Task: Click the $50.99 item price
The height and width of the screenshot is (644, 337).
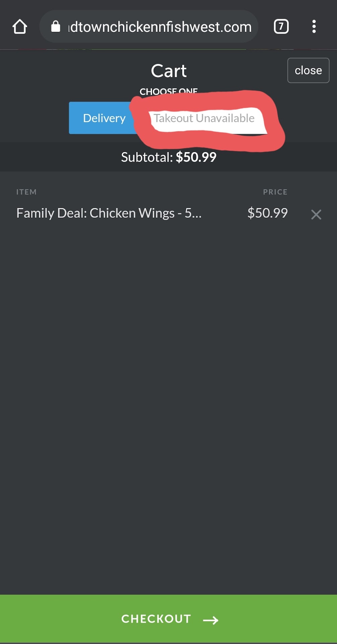Action: point(267,213)
